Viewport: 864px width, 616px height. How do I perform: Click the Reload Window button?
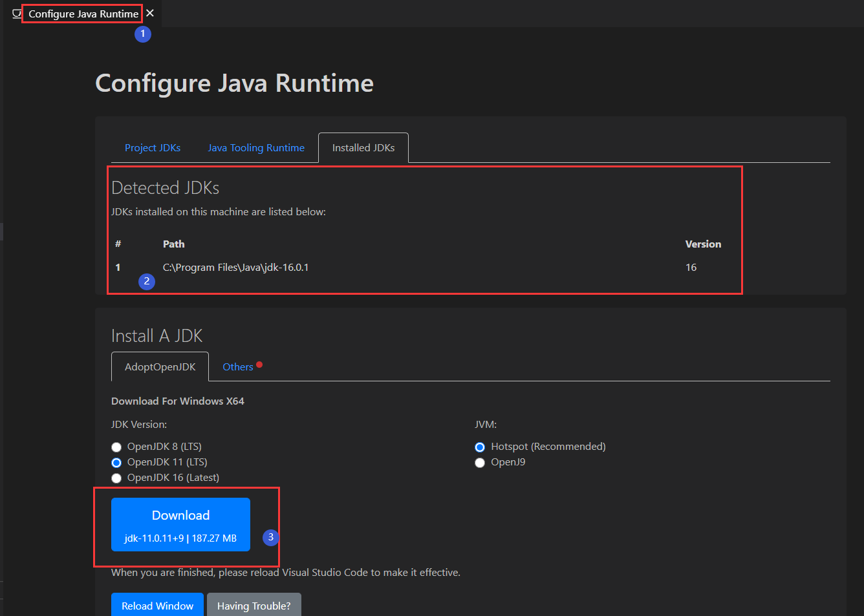click(157, 605)
